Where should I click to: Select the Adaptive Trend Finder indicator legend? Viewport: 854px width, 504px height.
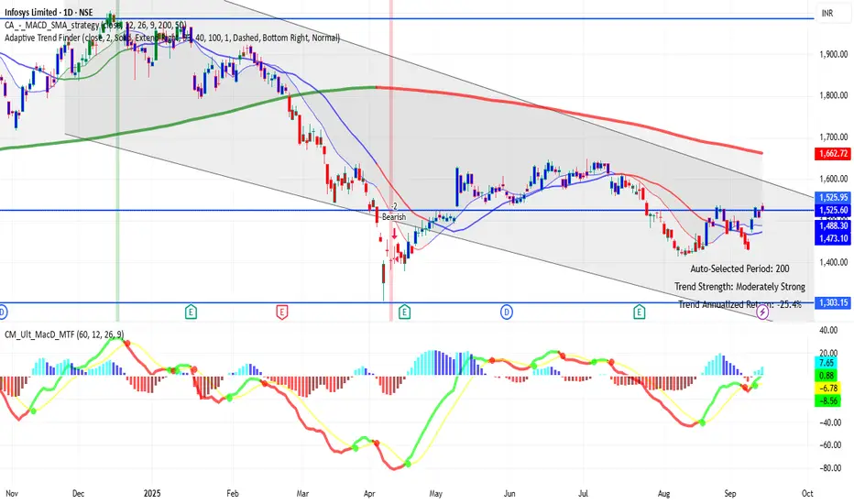(x=172, y=38)
